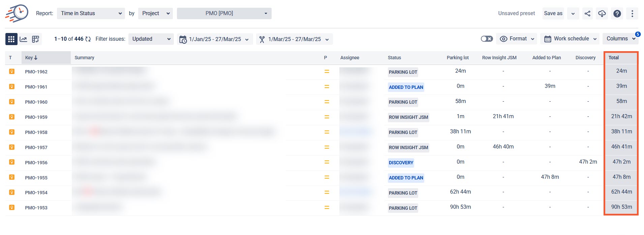Image resolution: width=644 pixels, height=235 pixels.
Task: Switch to chart view
Action: click(23, 39)
